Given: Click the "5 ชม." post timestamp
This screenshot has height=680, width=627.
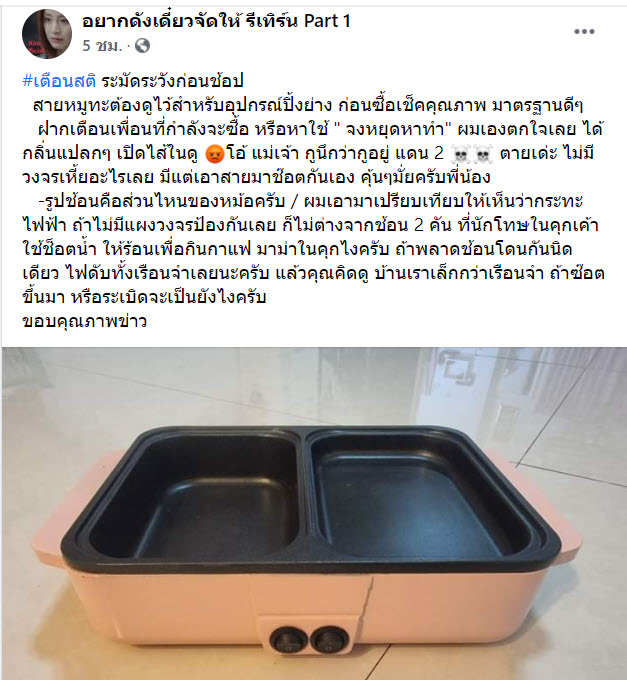Looking at the screenshot, I should pyautogui.click(x=102, y=46).
